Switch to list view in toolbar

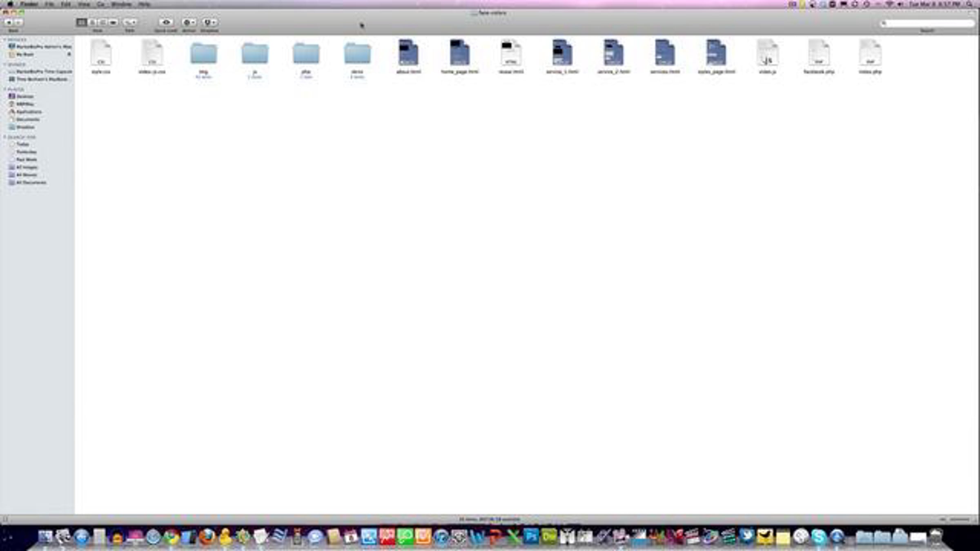coord(93,22)
